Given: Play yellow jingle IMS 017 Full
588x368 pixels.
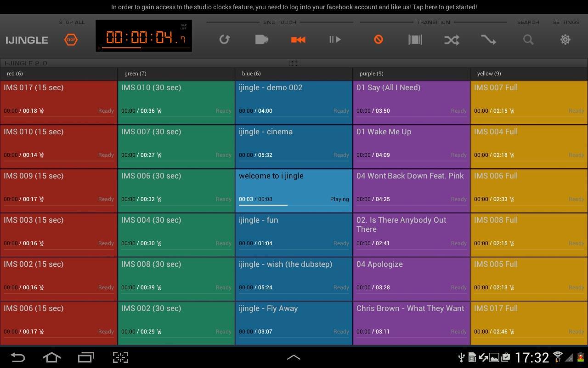Looking at the screenshot, I should point(529,323).
